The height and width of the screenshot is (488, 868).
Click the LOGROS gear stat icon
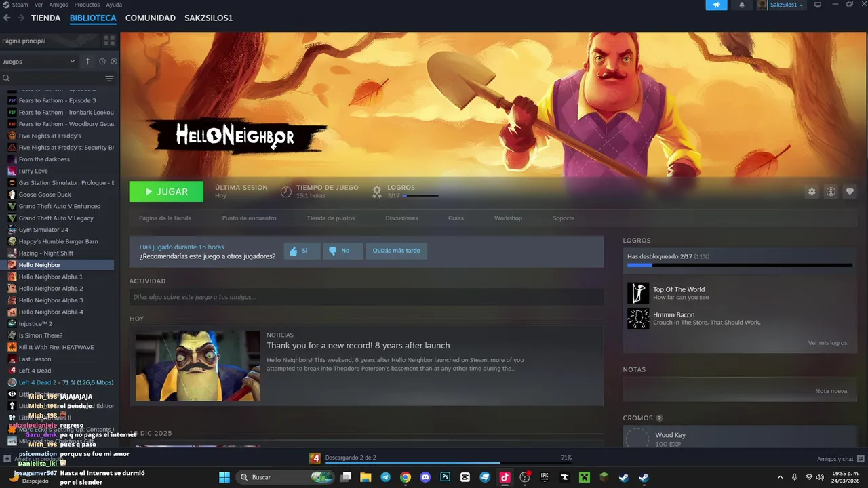[377, 192]
